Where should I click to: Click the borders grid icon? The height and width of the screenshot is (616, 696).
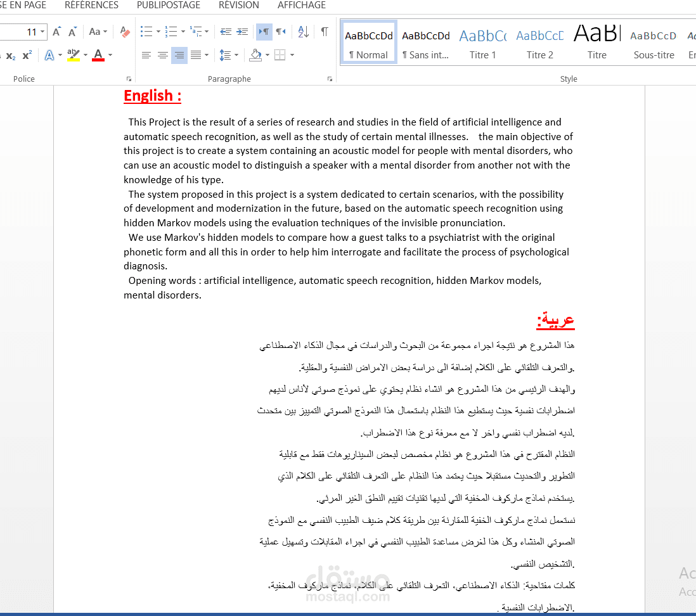(x=280, y=55)
